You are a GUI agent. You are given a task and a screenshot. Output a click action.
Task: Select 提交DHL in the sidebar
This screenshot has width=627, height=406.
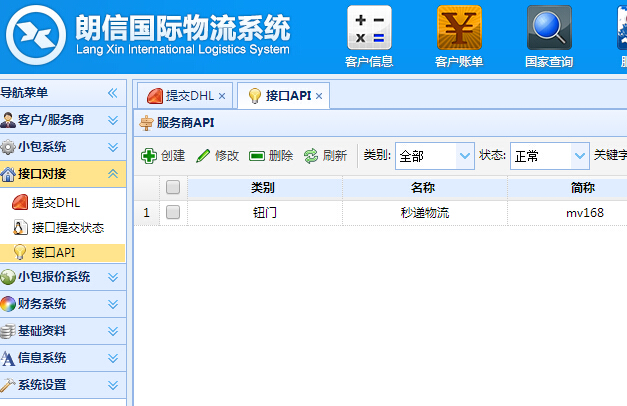coord(56,203)
